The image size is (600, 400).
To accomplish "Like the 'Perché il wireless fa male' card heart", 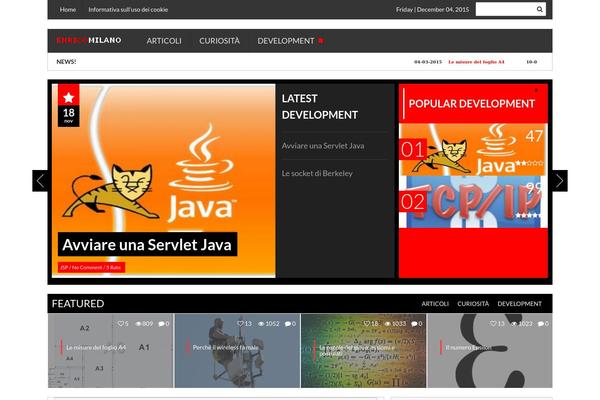I will pos(240,323).
